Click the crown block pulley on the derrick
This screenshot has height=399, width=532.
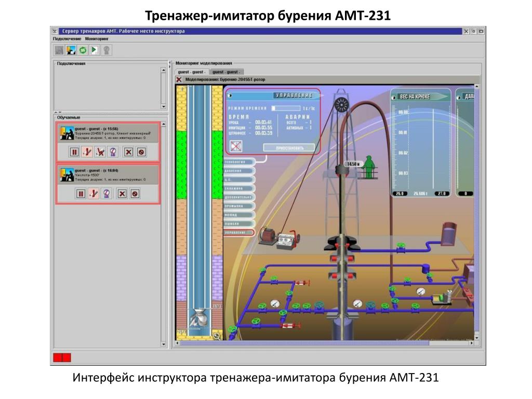tap(341, 104)
